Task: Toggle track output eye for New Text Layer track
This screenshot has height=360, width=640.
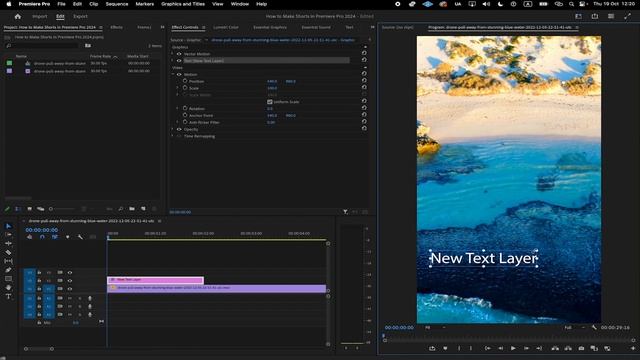Action: 70,280
